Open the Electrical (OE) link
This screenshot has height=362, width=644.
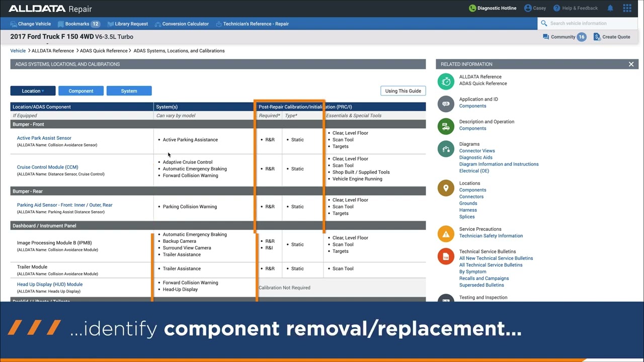[474, 171]
